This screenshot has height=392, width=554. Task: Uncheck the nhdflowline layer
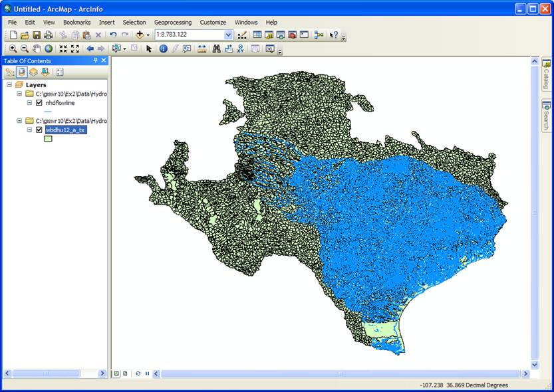[39, 103]
